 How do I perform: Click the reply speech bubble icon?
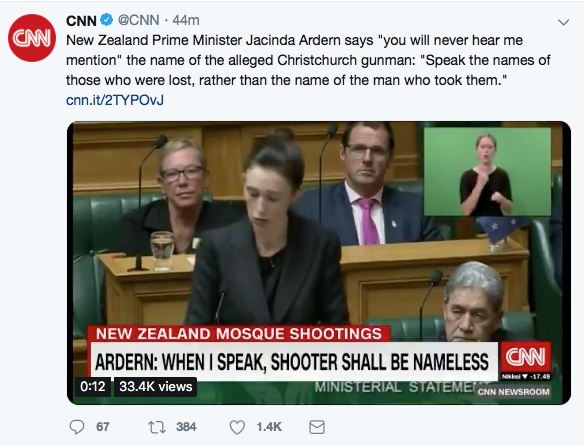click(x=77, y=427)
